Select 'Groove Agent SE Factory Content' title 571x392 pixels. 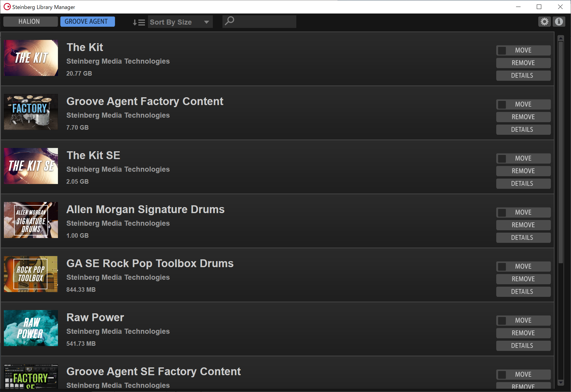point(153,372)
